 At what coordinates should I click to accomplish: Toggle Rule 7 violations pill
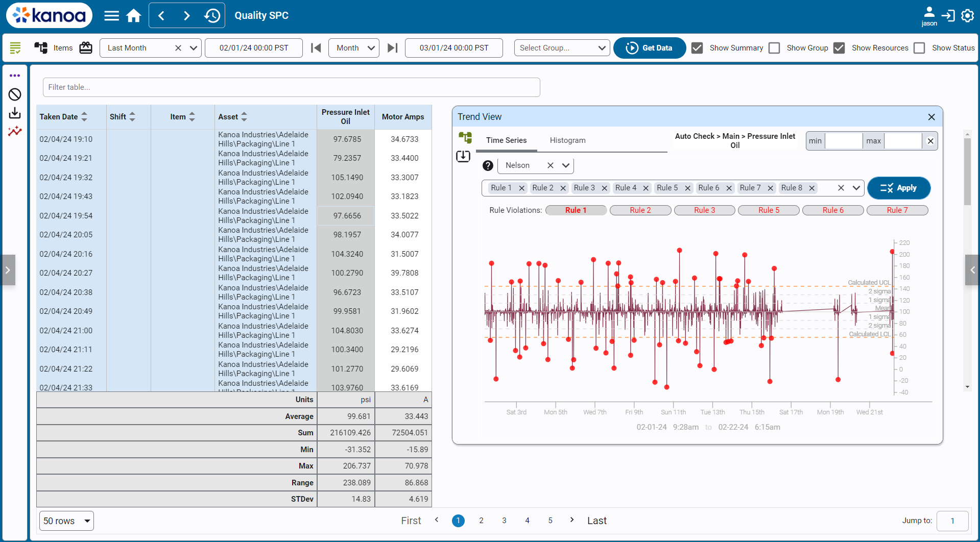897,210
